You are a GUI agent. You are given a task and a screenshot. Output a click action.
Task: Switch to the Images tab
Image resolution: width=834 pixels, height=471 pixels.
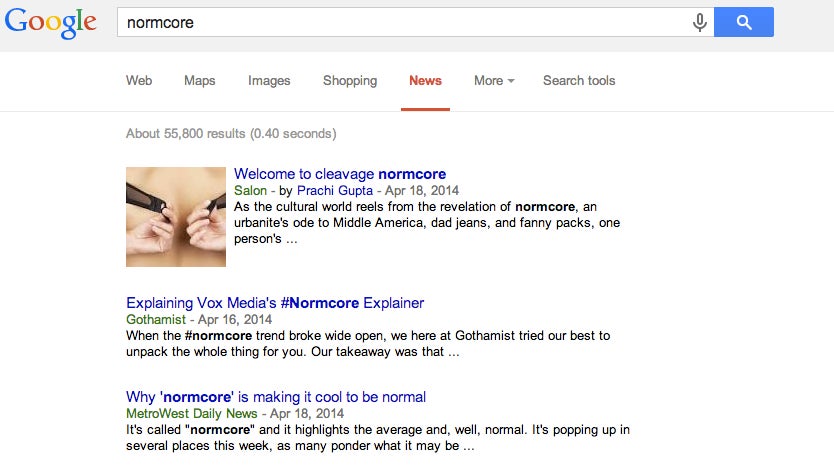point(269,81)
